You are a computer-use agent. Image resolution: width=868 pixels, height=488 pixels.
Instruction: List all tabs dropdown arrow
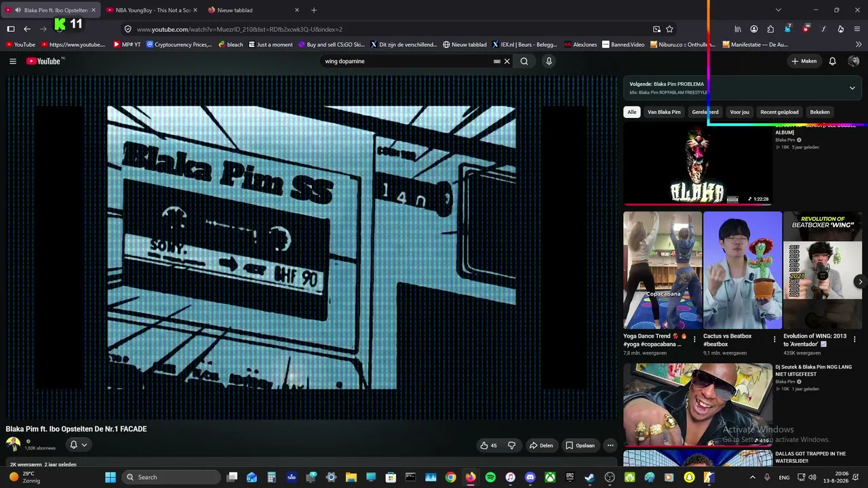click(x=778, y=10)
